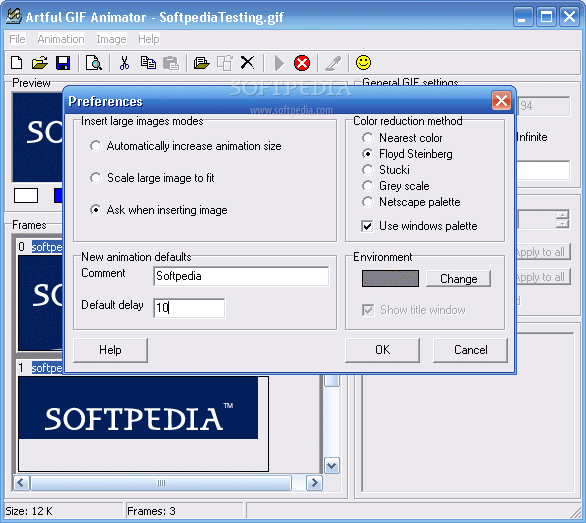The image size is (586, 523).
Task: Minimize the Artful GIF Animator window
Action: [523, 17]
